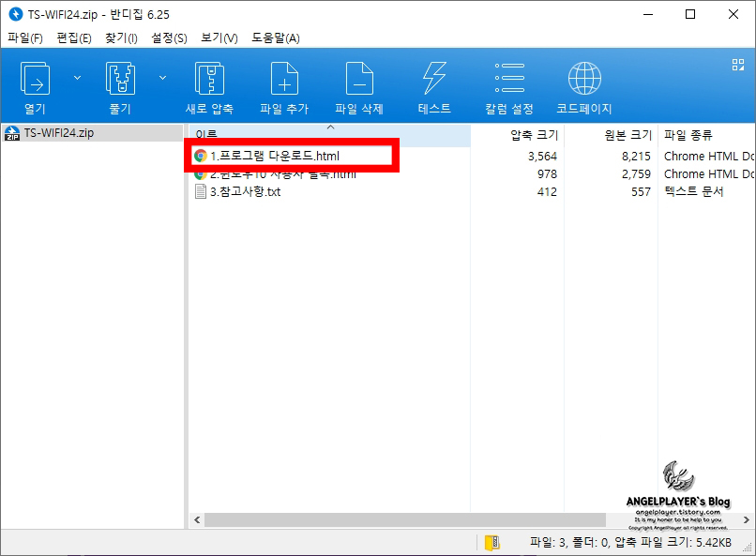Click the scrollbar left arrow
756x556 pixels.
(x=197, y=519)
